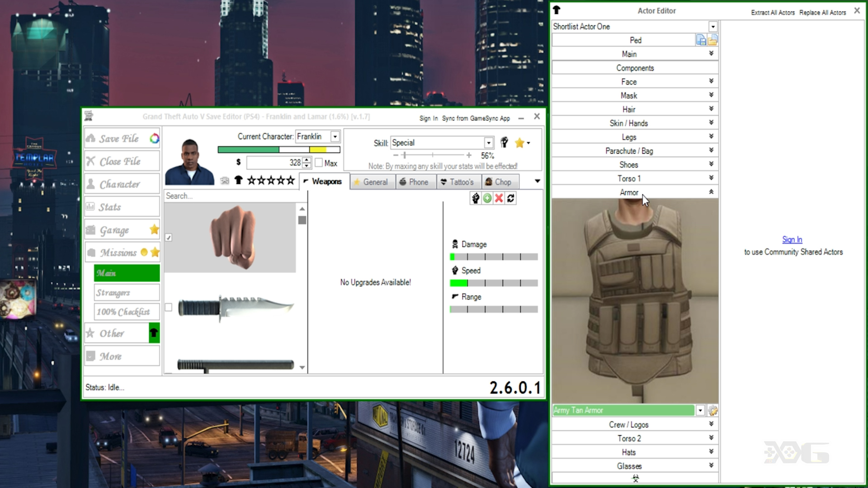868x488 pixels.
Task: Click the colorful ring icon beside Save File
Action: tap(155, 138)
